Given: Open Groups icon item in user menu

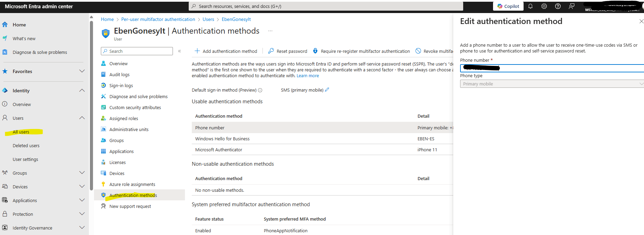Looking at the screenshot, I should 103,140.
